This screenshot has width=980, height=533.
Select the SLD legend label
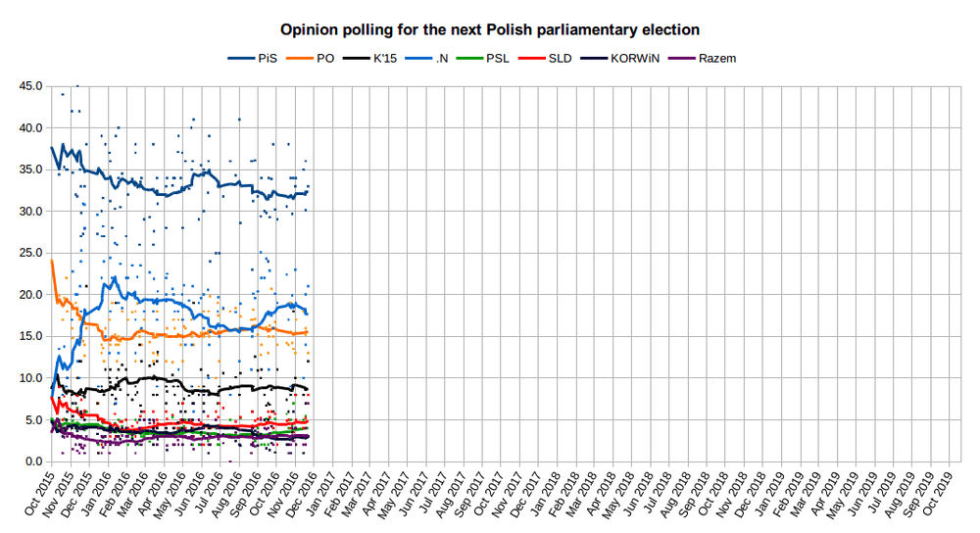click(x=561, y=59)
